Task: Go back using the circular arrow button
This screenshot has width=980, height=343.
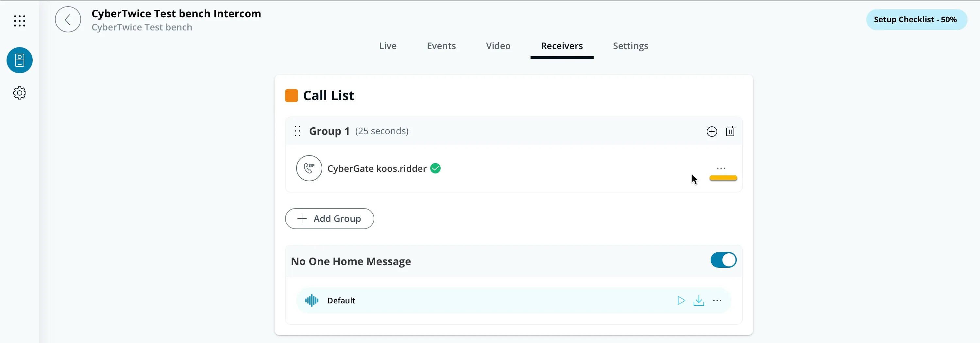Action: (68, 19)
